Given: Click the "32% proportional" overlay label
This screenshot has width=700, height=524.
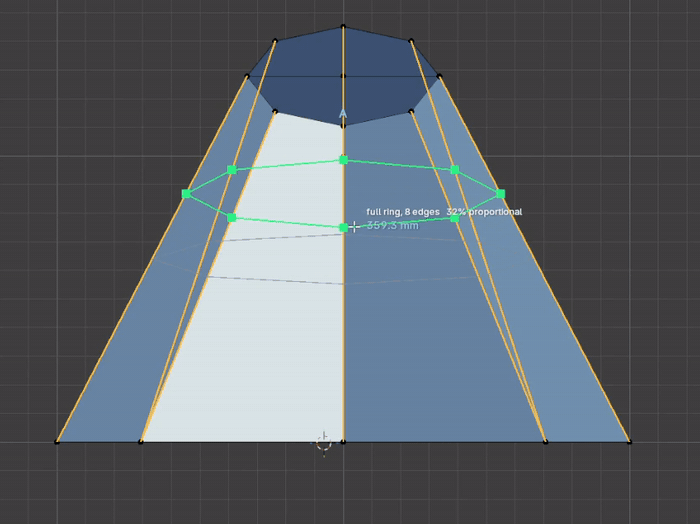Looking at the screenshot, I should (484, 212).
